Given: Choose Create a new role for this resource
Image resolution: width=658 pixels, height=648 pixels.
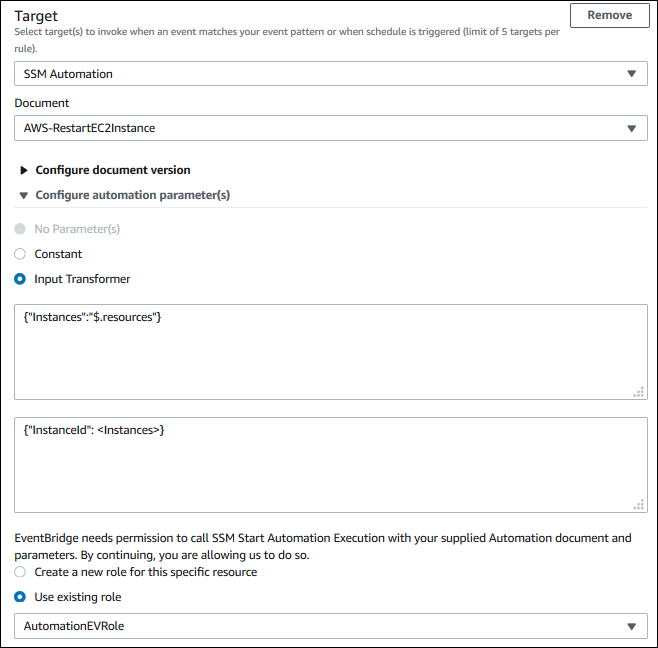Looking at the screenshot, I should pyautogui.click(x=20, y=572).
